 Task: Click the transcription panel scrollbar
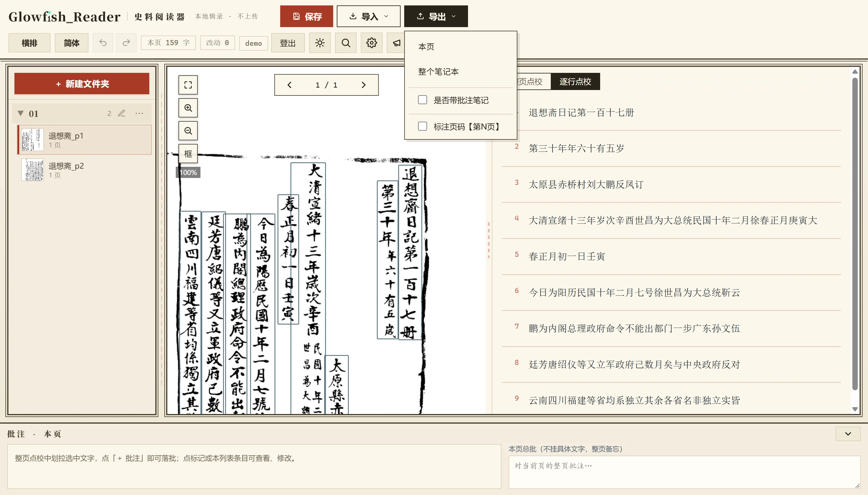tap(855, 234)
